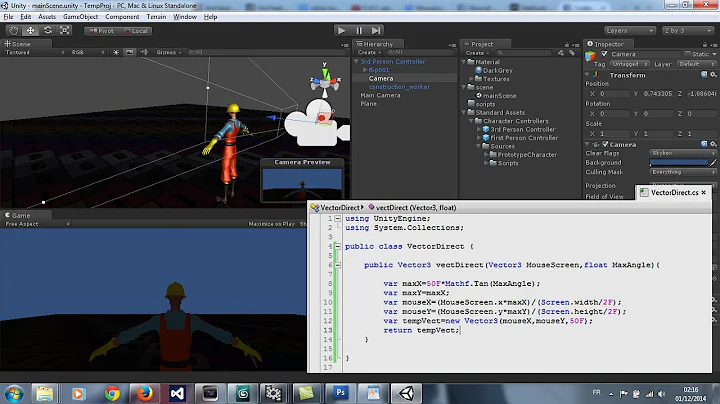Image resolution: width=720 pixels, height=404 pixels.
Task: Toggle the Project panel lock icon
Action: click(567, 45)
